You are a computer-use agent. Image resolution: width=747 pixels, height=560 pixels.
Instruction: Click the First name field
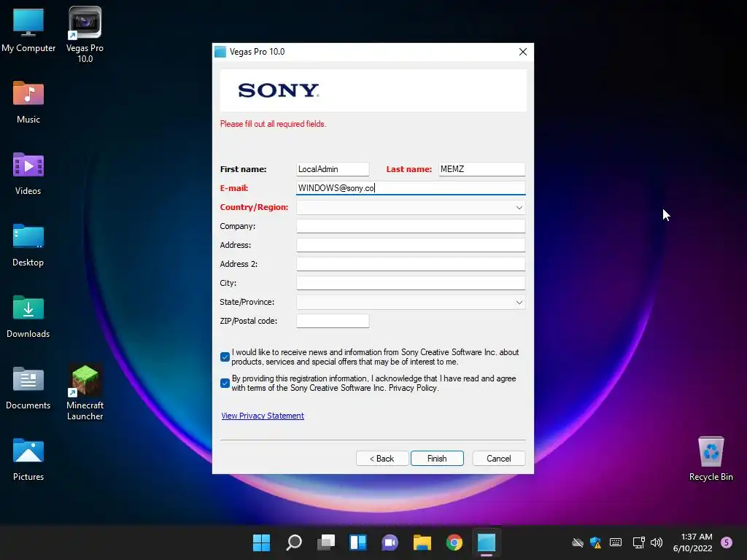[x=333, y=169]
